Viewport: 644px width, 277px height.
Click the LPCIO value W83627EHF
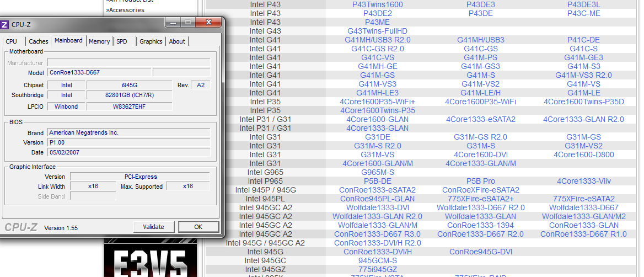(x=130, y=106)
